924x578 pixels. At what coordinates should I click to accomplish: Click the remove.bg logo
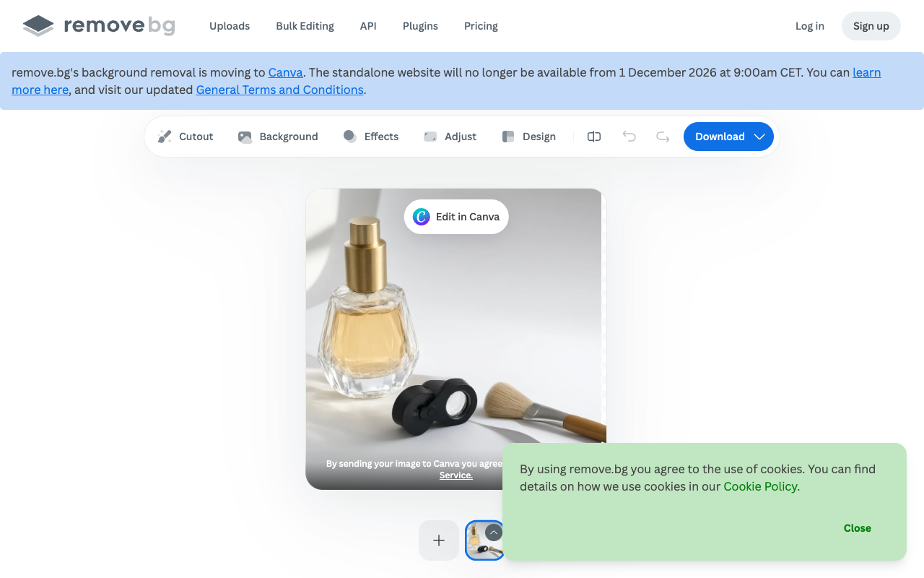99,26
